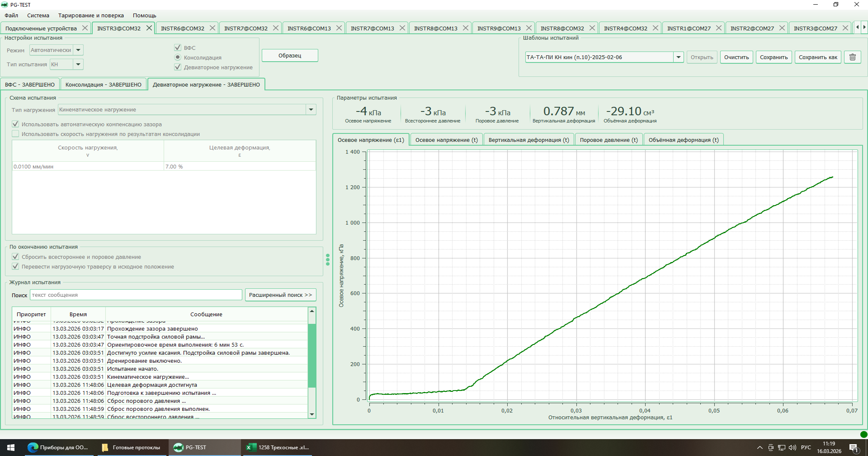Open Edge window Приборы для ОО in taskbar
The width and height of the screenshot is (868, 456).
pos(58,448)
